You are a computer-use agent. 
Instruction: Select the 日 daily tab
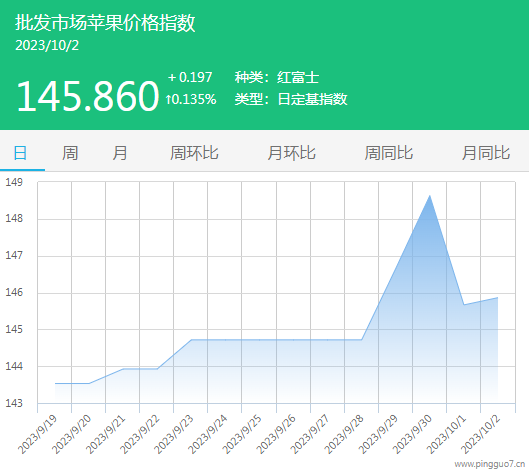point(20,153)
